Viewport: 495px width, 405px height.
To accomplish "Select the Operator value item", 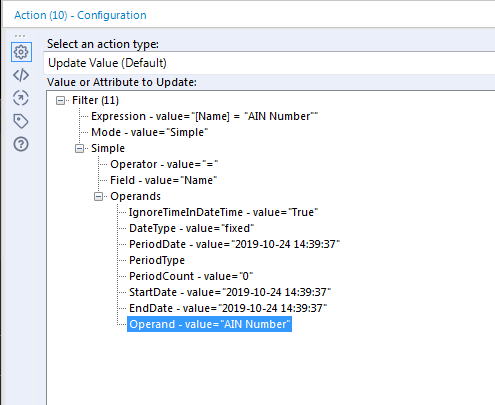I will tap(164, 164).
